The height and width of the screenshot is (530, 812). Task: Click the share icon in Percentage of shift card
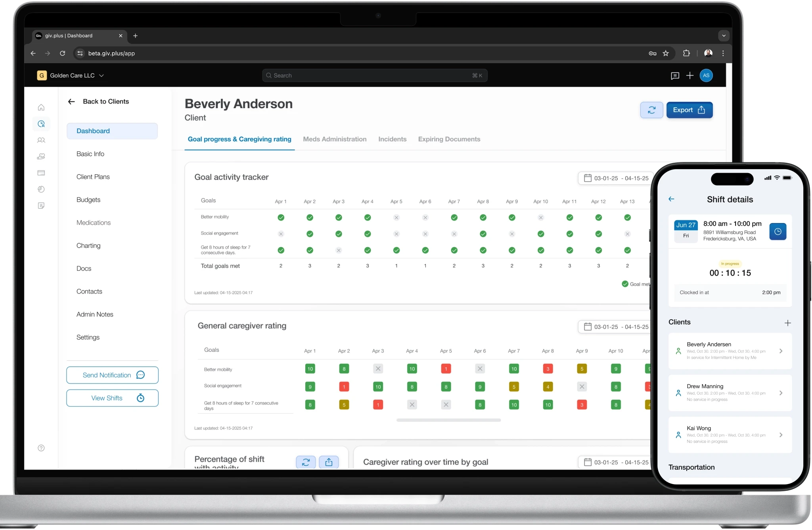pos(329,462)
